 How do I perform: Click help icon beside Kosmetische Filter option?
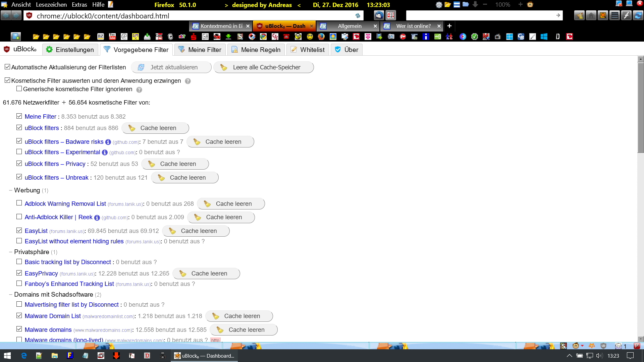[188, 81]
